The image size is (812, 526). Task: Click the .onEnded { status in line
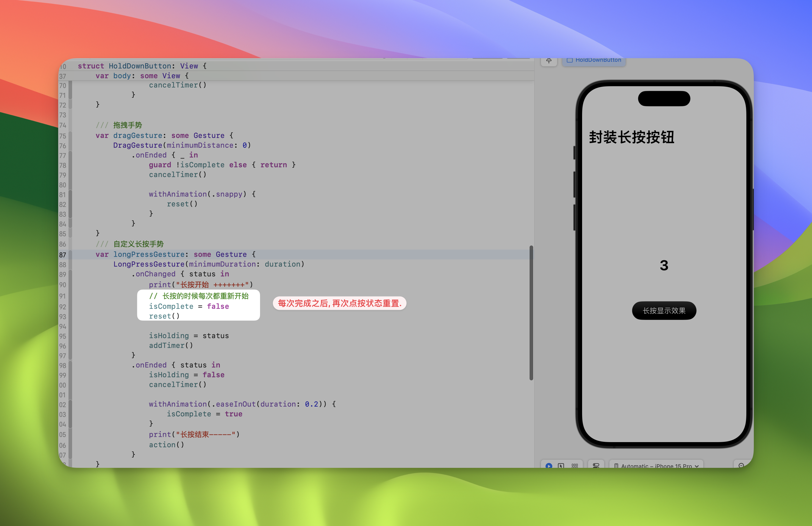pos(176,365)
